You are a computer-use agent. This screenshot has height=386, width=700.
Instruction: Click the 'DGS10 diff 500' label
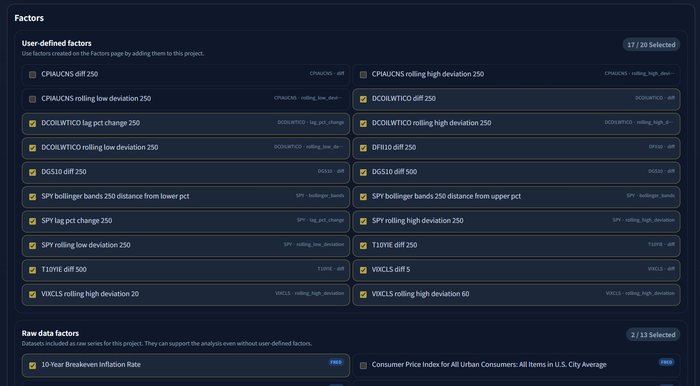point(394,172)
